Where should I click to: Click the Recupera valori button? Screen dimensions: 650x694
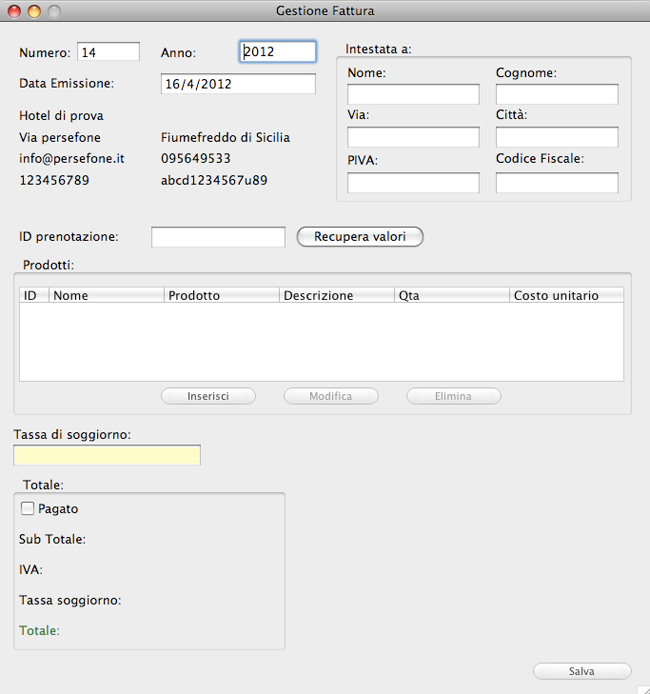tap(360, 236)
